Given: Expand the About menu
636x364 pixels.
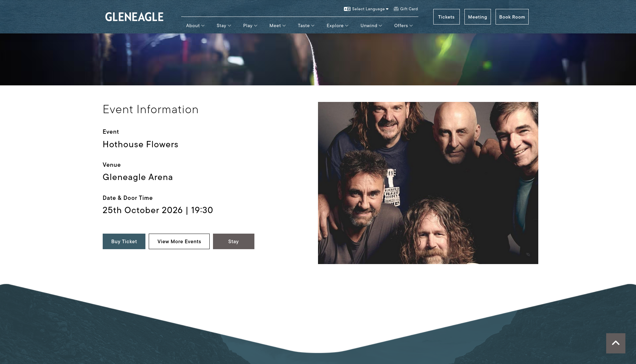Looking at the screenshot, I should [x=195, y=25].
